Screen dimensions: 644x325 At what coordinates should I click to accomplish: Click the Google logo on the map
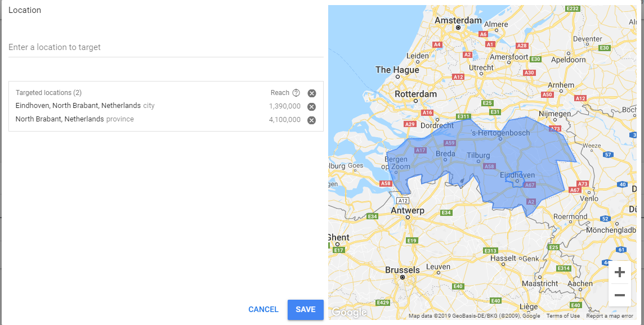pos(349,312)
